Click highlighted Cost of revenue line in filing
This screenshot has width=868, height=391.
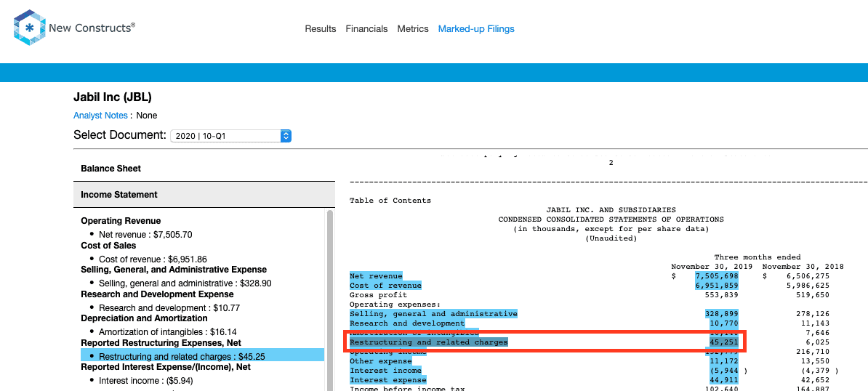click(385, 286)
